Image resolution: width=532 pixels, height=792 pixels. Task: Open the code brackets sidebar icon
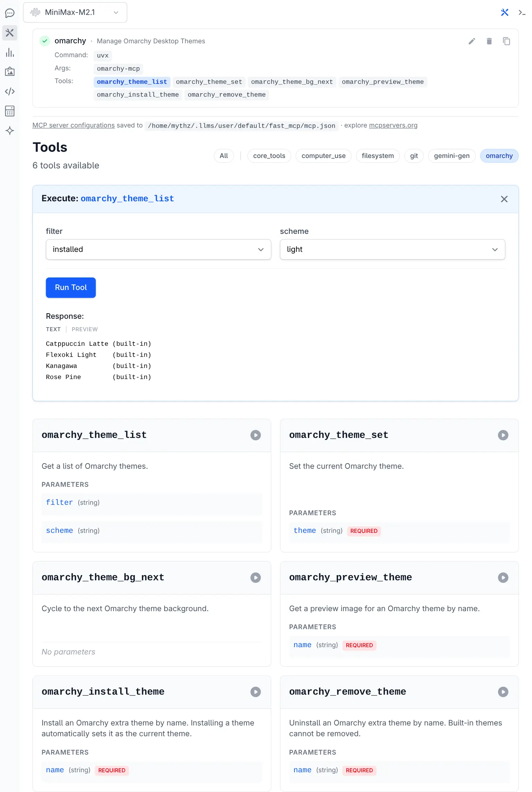pyautogui.click(x=10, y=91)
